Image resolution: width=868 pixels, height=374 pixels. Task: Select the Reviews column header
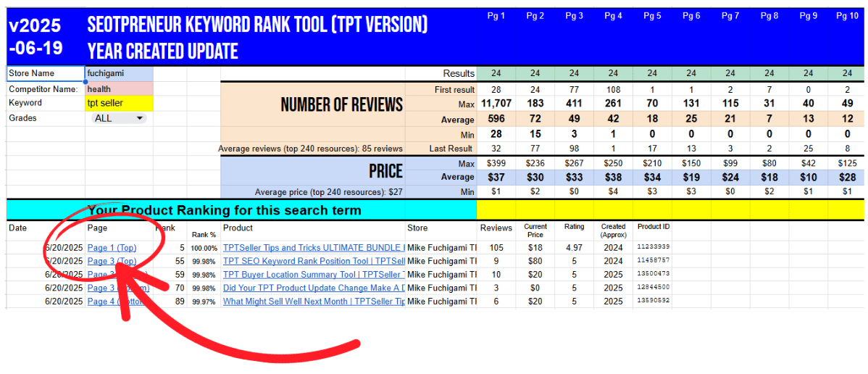coord(496,228)
